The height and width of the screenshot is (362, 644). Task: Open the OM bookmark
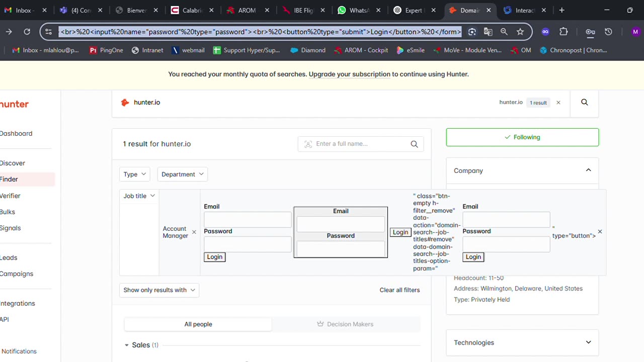click(x=521, y=50)
